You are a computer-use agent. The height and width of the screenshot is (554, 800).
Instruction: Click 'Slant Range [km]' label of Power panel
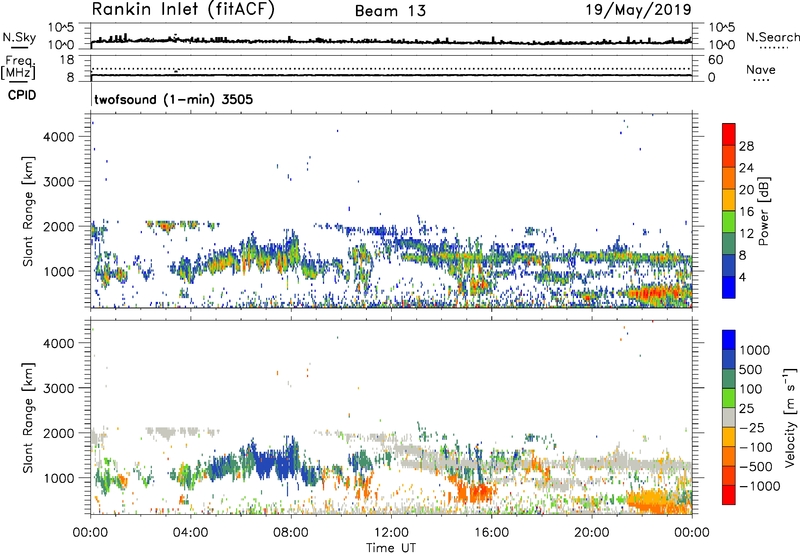pos(28,211)
